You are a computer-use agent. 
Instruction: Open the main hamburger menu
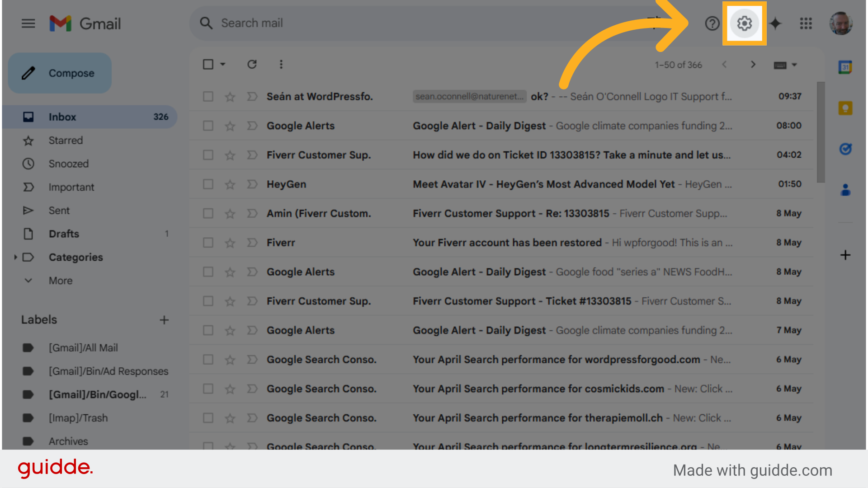tap(28, 23)
